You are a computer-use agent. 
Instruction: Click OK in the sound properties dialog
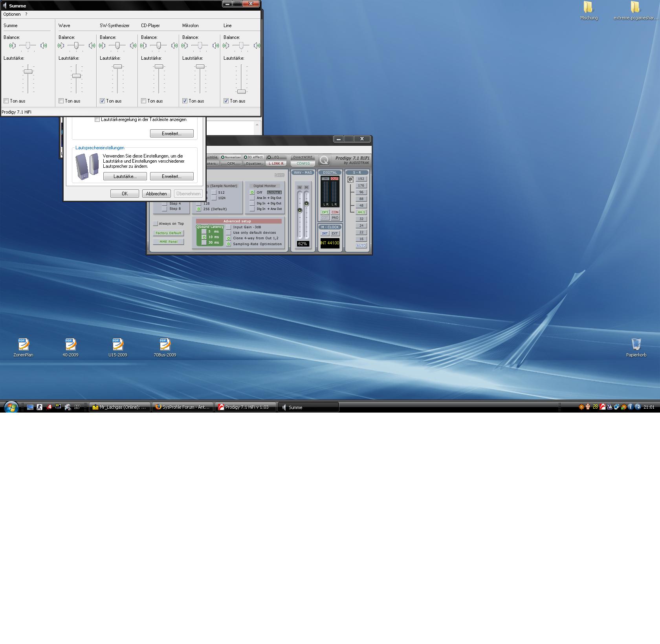click(x=125, y=194)
